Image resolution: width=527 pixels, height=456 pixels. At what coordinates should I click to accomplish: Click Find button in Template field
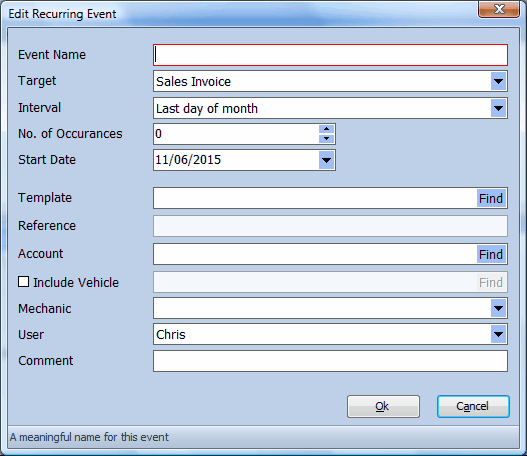491,198
